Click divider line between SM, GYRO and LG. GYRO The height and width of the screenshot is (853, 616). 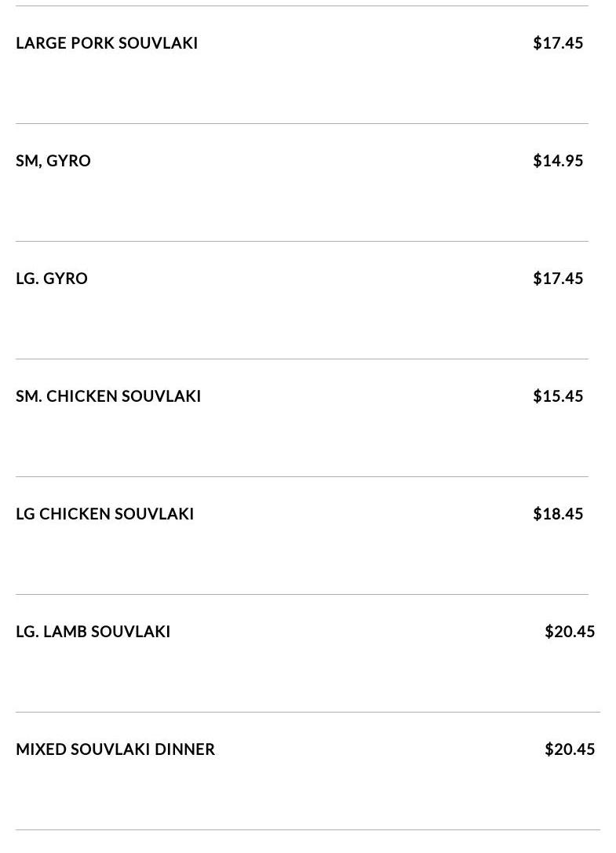302,241
